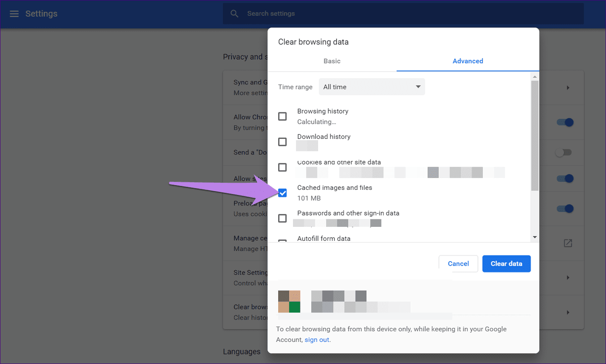
Task: Click the Settings page title
Action: click(x=41, y=13)
